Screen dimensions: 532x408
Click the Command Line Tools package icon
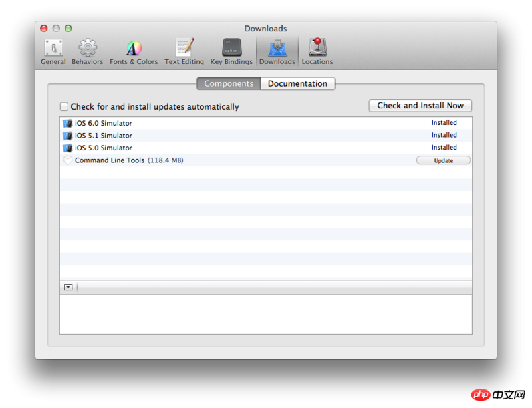tap(68, 160)
